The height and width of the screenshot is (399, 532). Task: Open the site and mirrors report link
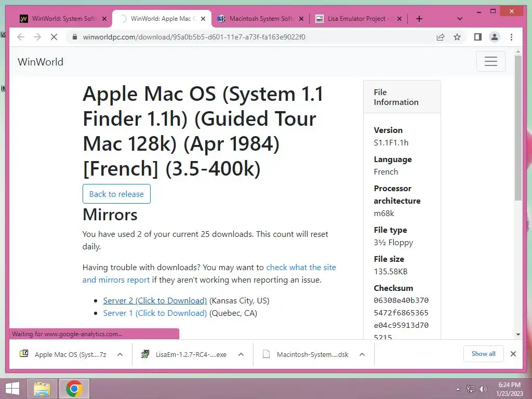(x=209, y=273)
